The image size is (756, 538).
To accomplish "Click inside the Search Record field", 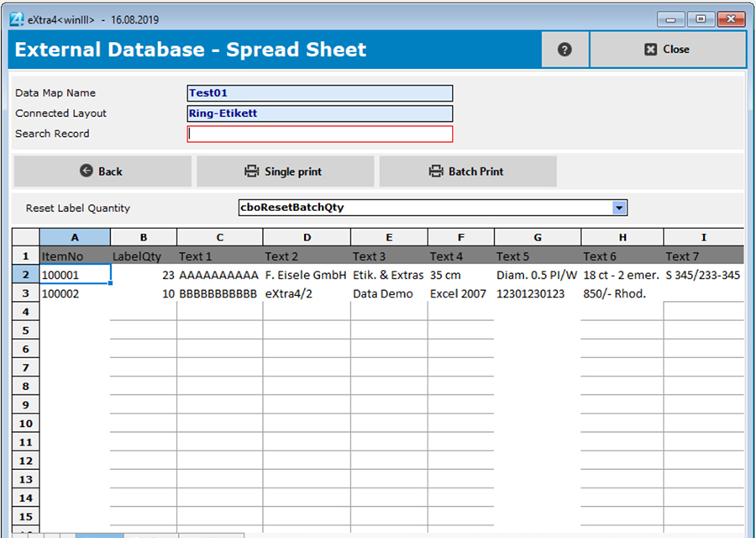I will (319, 134).
